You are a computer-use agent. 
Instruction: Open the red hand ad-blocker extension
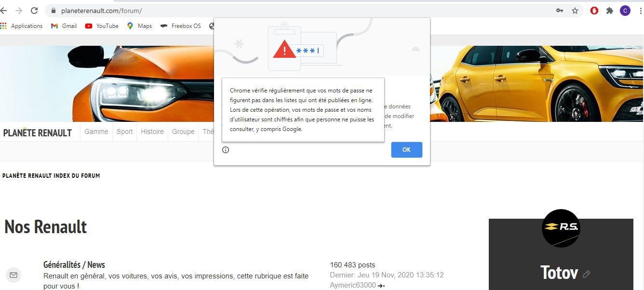[x=594, y=11]
